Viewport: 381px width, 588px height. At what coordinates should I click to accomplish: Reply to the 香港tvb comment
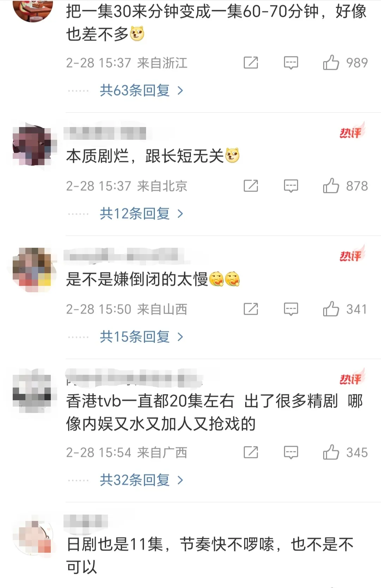coord(291,452)
